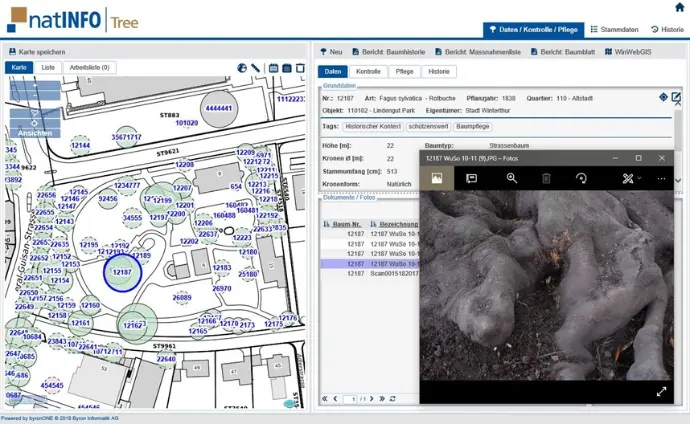Go to next page of documents
The width and height of the screenshot is (690, 424).
372,398
